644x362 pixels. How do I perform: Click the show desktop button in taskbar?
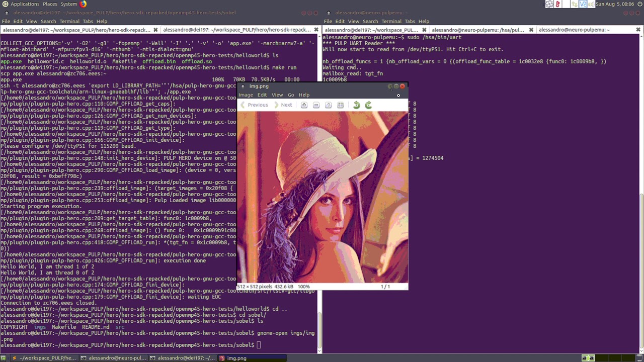pyautogui.click(x=4, y=358)
